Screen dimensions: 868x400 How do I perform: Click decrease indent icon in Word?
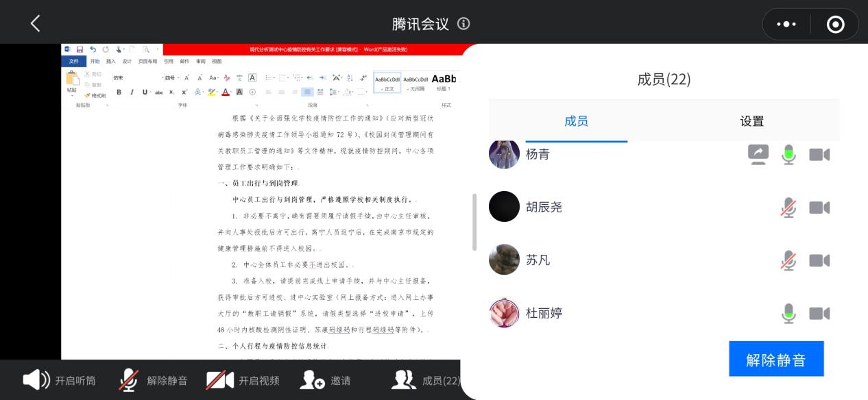pos(310,77)
